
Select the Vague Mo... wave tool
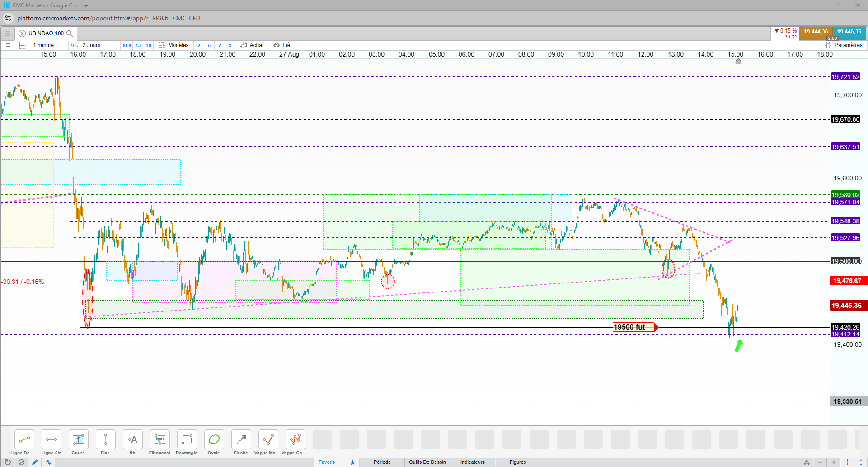coord(268,439)
